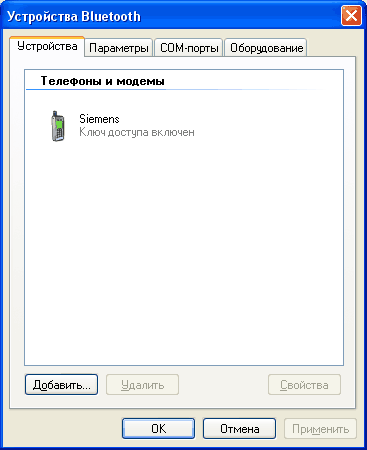Click the disabled Свойства button

click(x=304, y=385)
